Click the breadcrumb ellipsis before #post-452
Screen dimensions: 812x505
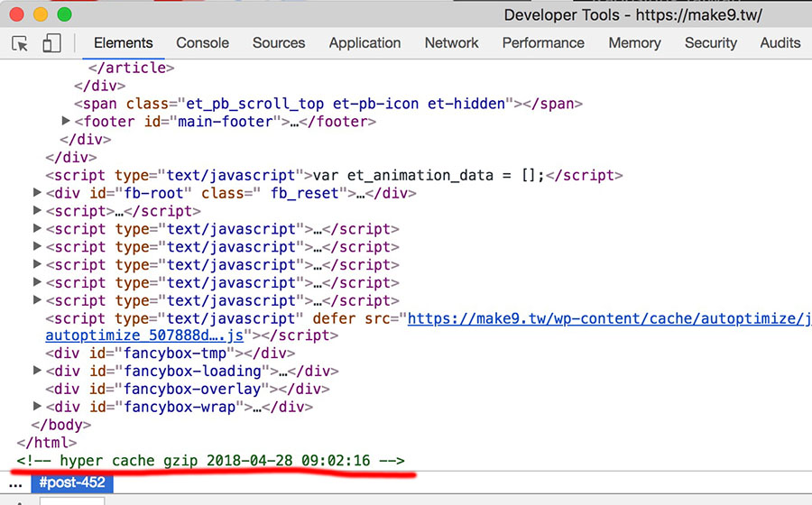[x=15, y=483]
